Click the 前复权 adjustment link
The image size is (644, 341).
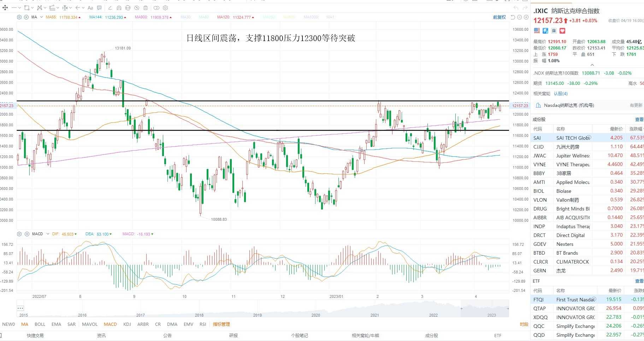tap(500, 17)
